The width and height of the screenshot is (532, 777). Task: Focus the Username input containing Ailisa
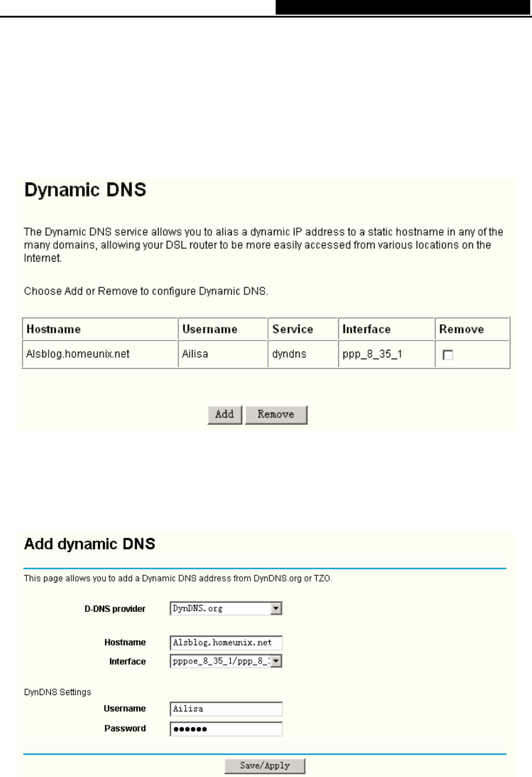click(x=226, y=709)
